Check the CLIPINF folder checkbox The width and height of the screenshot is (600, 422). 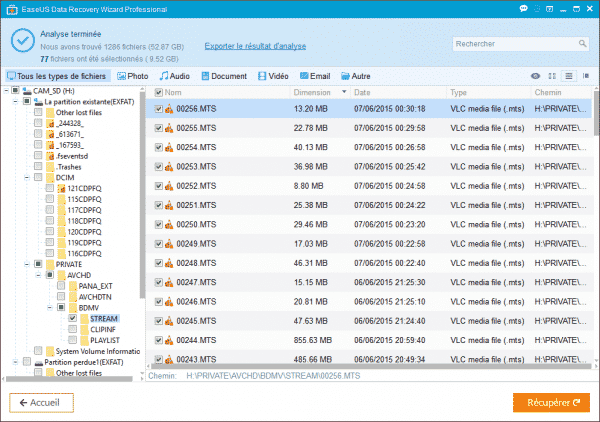coord(72,329)
